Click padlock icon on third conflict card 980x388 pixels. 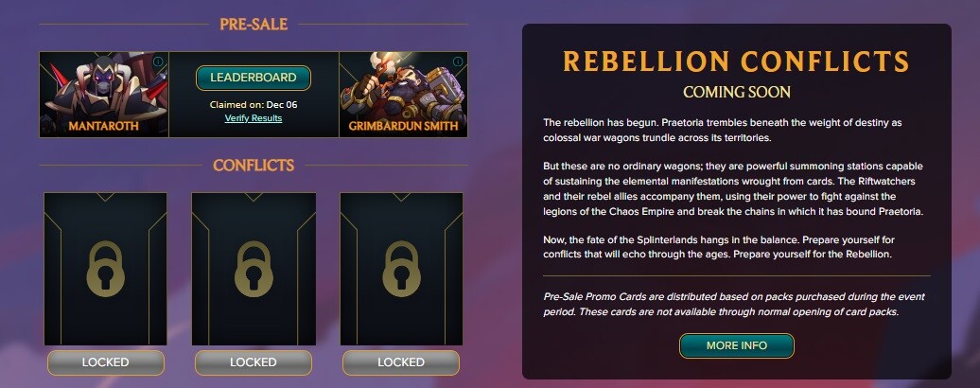(401, 269)
